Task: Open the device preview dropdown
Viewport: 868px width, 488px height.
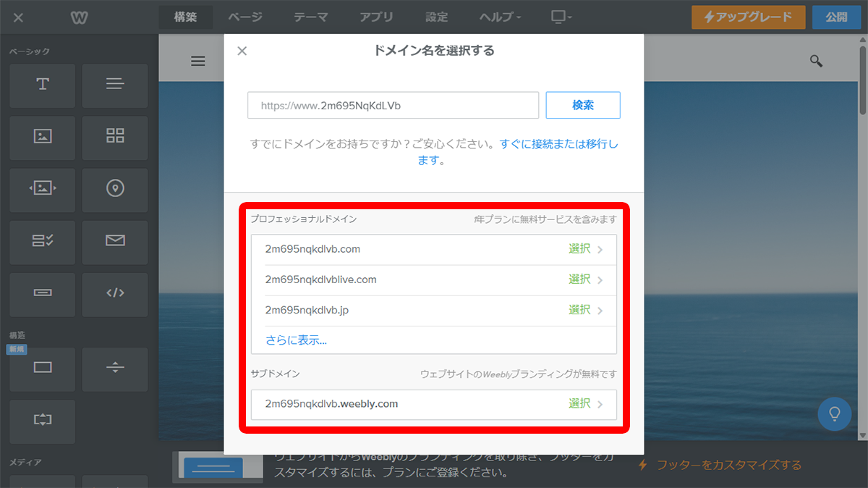Action: (x=561, y=17)
